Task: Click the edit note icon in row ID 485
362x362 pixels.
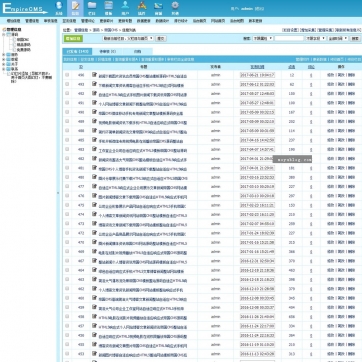Action: pyautogui.click(x=95, y=140)
